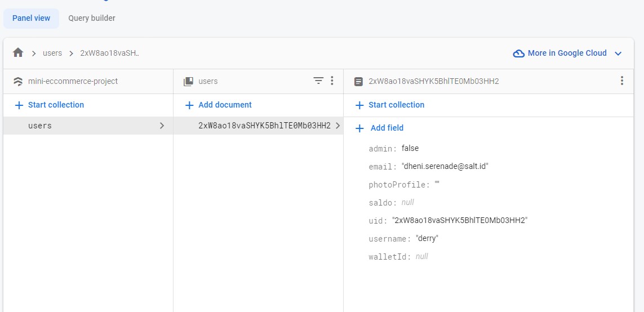Screen dimensions: 644x312
Task: Click the 2xW8ao18vaSH.. breadcrumb
Action: click(x=110, y=53)
